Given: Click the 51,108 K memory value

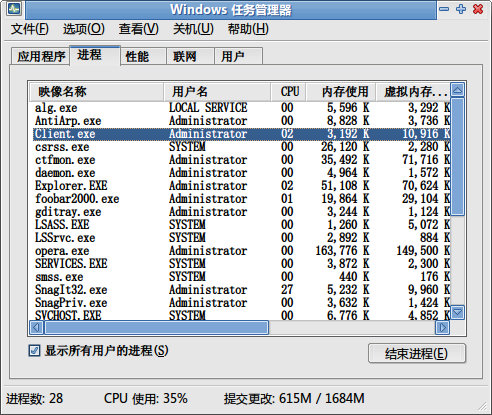Looking at the screenshot, I should point(345,186).
